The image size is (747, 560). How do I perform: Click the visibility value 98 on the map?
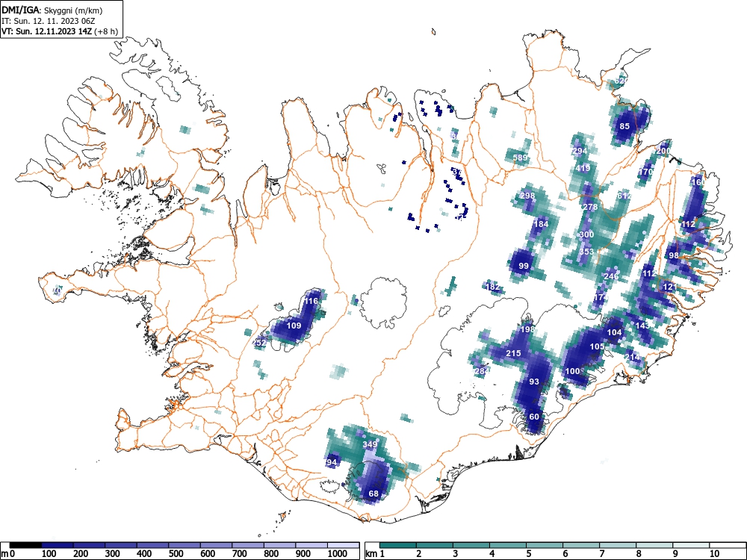[674, 255]
